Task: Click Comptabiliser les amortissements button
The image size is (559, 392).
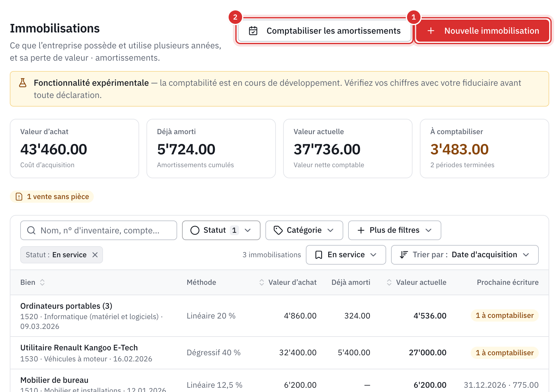Action: pyautogui.click(x=325, y=31)
